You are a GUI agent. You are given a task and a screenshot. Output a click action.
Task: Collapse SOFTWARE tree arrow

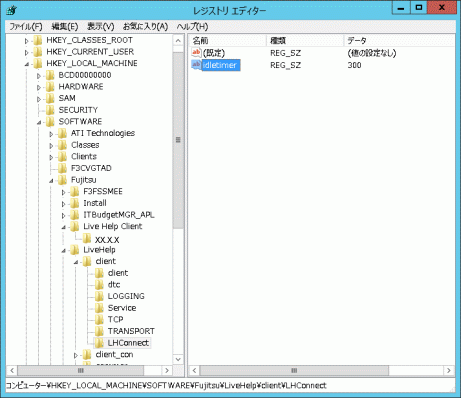[x=39, y=123]
